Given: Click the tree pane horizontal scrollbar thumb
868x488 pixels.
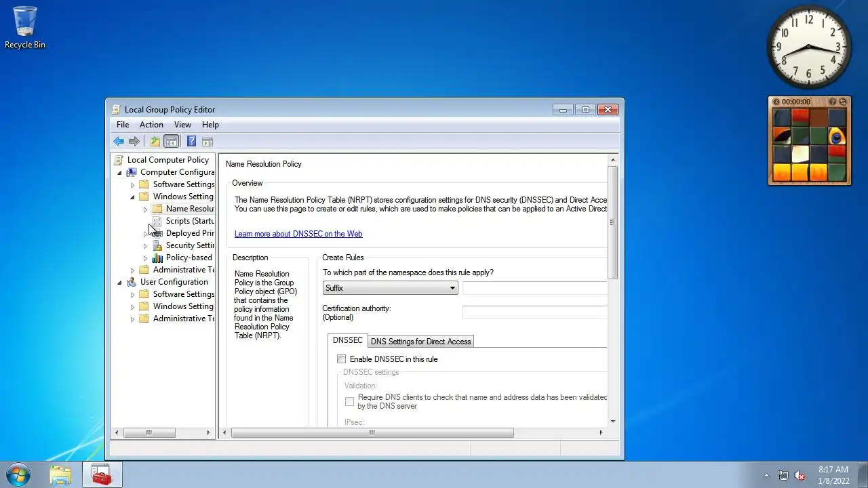Looking at the screenshot, I should coord(149,432).
